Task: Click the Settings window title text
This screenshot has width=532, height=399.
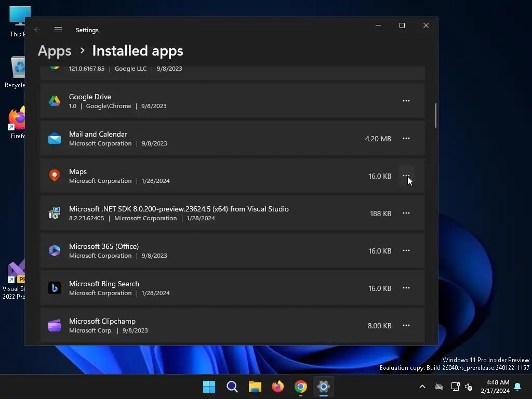Action: 87,30
